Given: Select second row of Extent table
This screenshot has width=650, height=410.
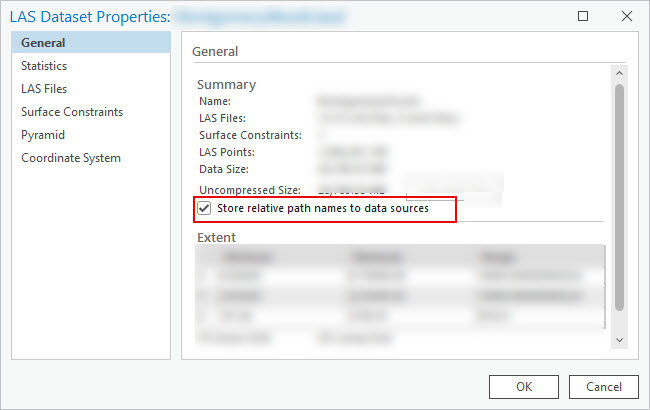Looking at the screenshot, I should pos(400,297).
